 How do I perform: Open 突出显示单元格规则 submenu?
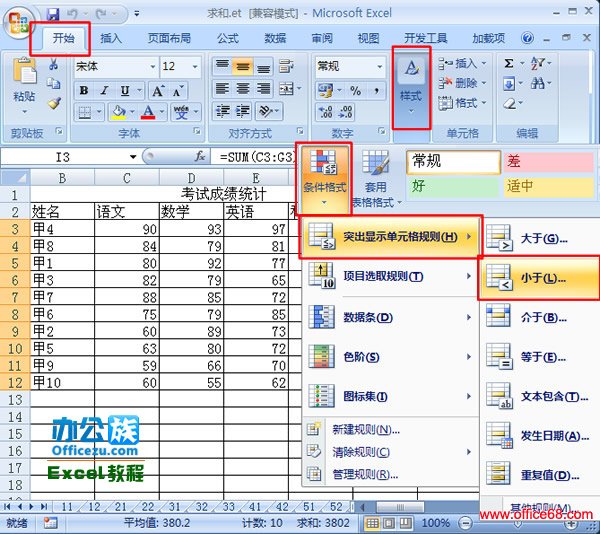(x=390, y=237)
